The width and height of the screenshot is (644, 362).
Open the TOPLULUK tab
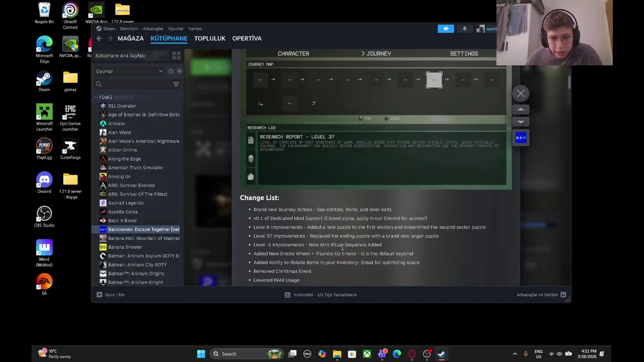pyautogui.click(x=210, y=38)
